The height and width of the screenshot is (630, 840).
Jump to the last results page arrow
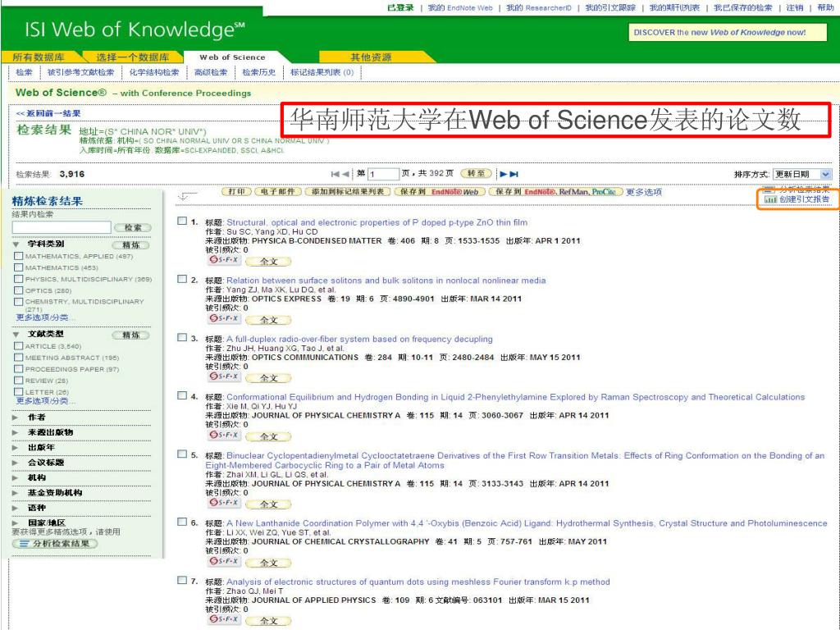click(x=514, y=174)
